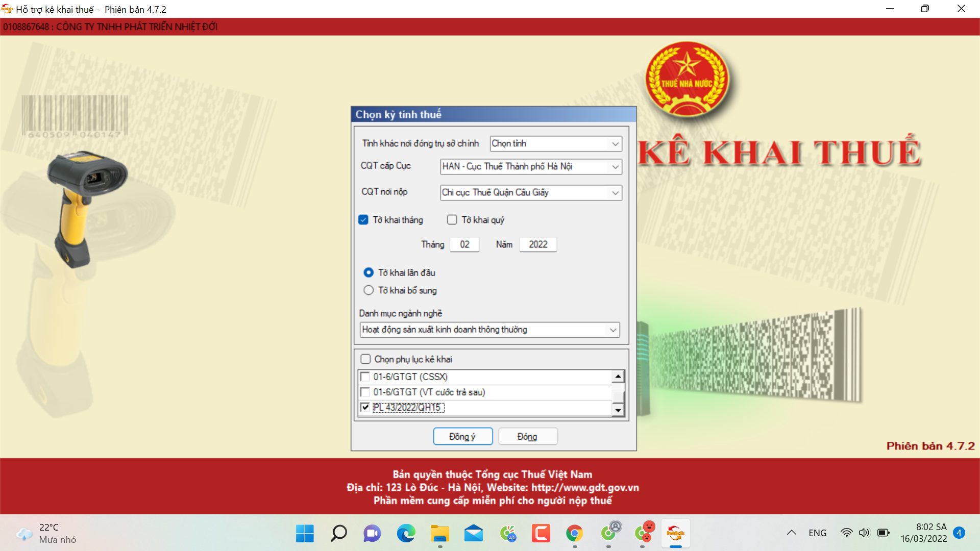Launch Microsoft Edge from taskbar
This screenshot has height=551, width=980.
point(406,534)
